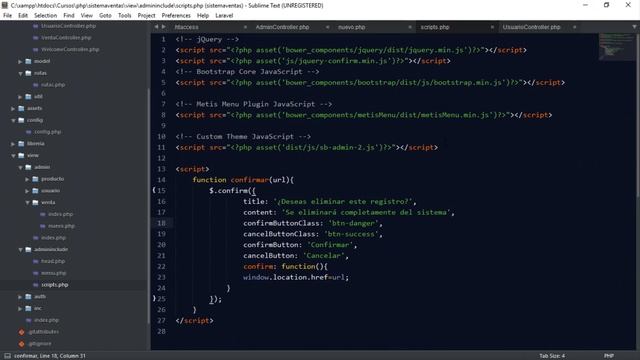Collapse the venta folder arrow
Viewport: 640px width, 360px height.
(x=27, y=202)
